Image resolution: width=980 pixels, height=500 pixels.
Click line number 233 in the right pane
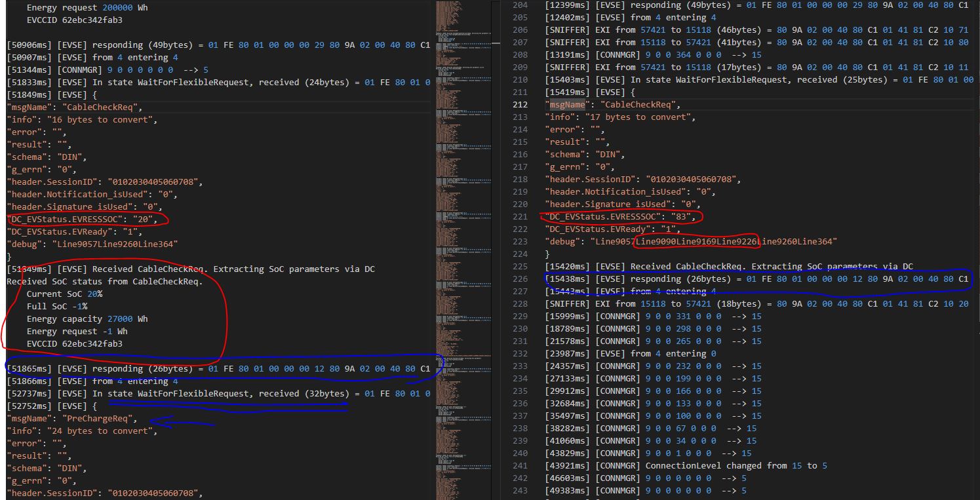[520, 366]
